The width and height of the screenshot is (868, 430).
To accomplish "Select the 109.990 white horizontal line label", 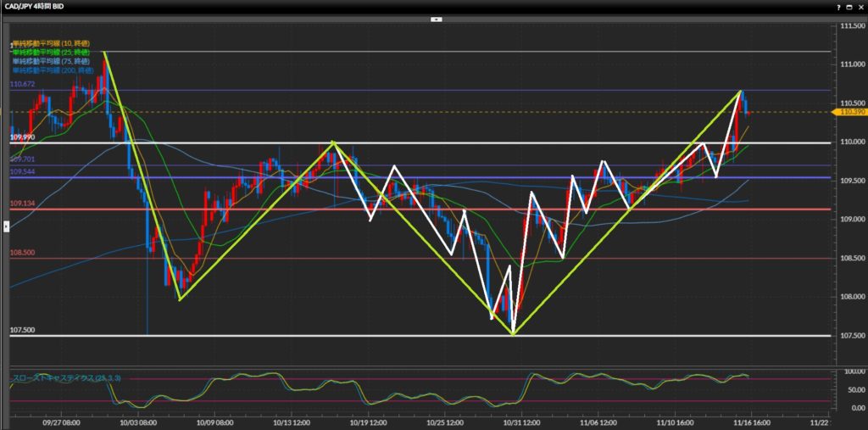I will click(22, 137).
